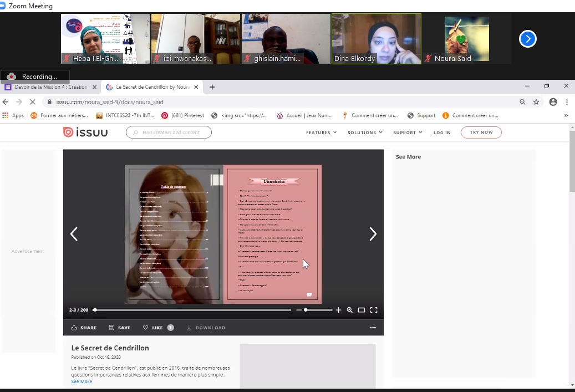Share the publication via SHARE

pos(84,328)
